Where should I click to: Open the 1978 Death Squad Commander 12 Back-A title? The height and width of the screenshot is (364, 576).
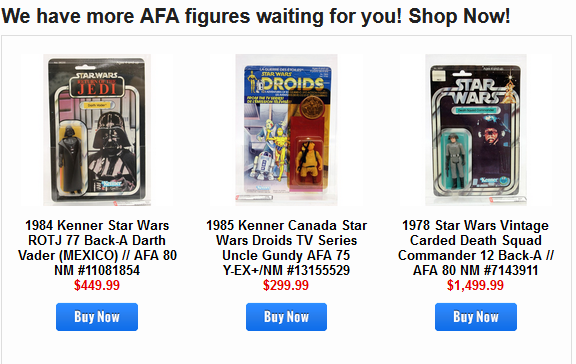click(476, 248)
